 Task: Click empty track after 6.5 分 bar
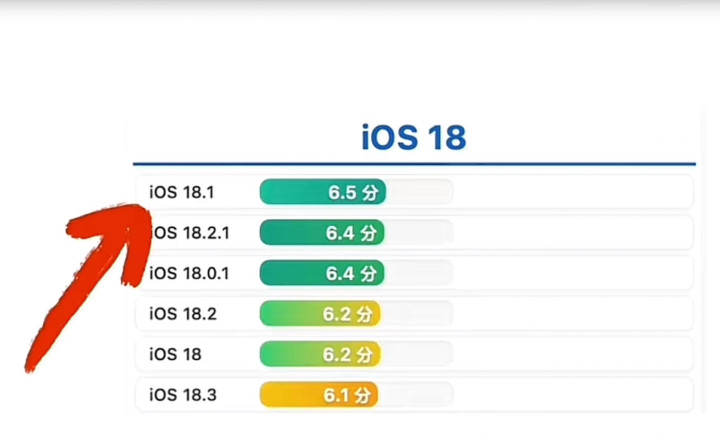[x=419, y=192]
